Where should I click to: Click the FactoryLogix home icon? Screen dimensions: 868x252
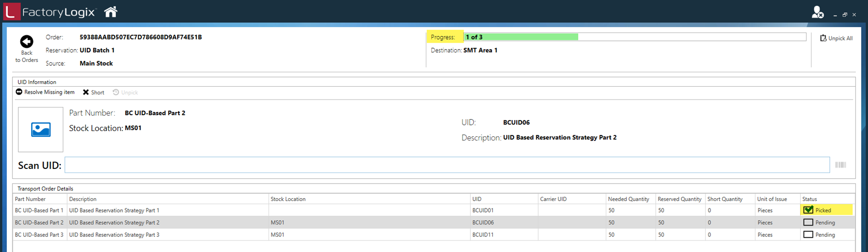point(111,12)
